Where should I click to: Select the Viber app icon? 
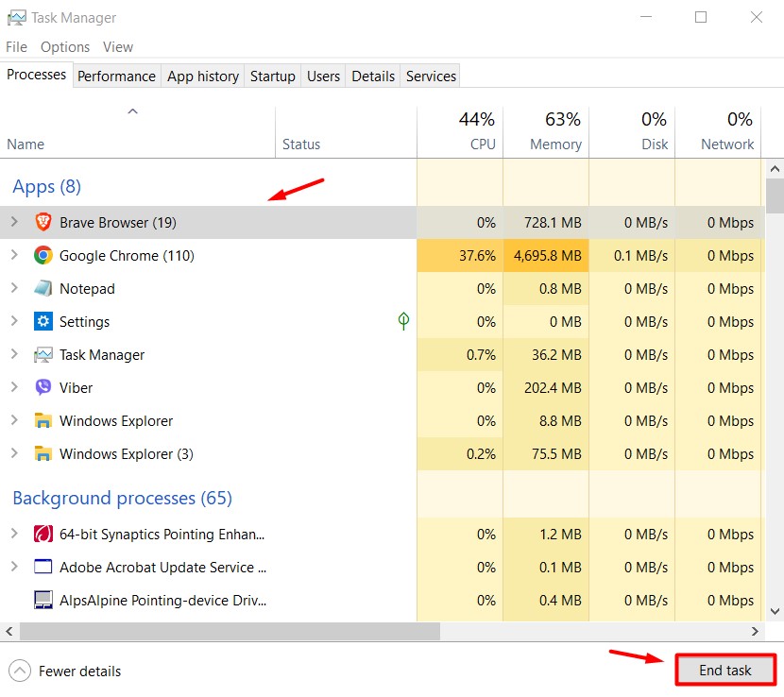tap(43, 387)
